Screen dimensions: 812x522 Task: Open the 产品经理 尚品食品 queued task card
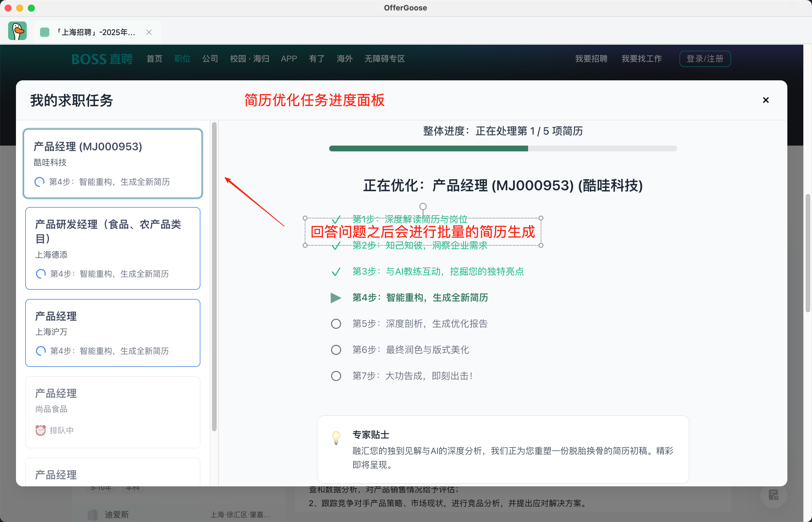click(113, 412)
